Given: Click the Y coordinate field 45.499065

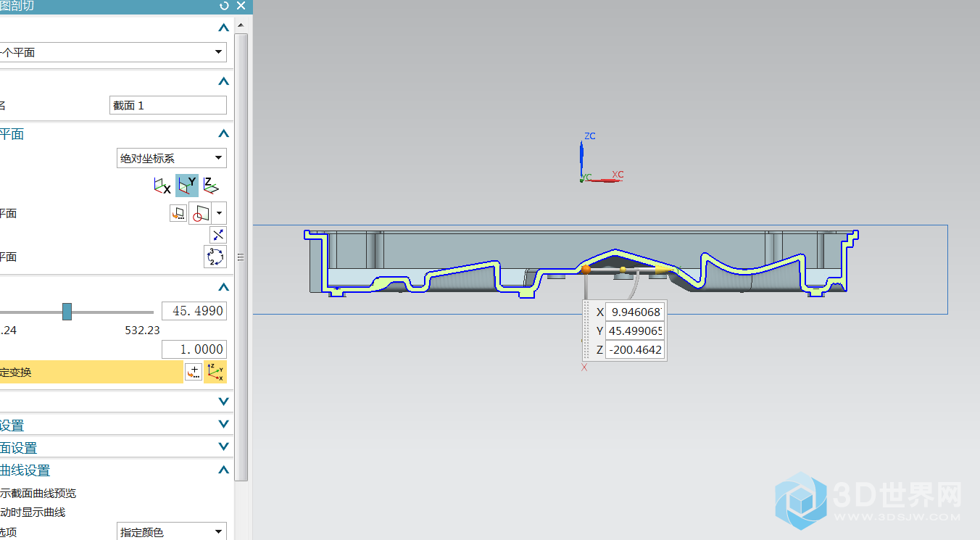Looking at the screenshot, I should [634, 331].
